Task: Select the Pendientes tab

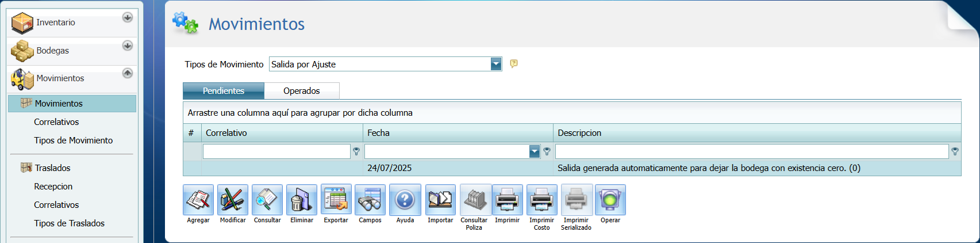Action: [x=224, y=91]
